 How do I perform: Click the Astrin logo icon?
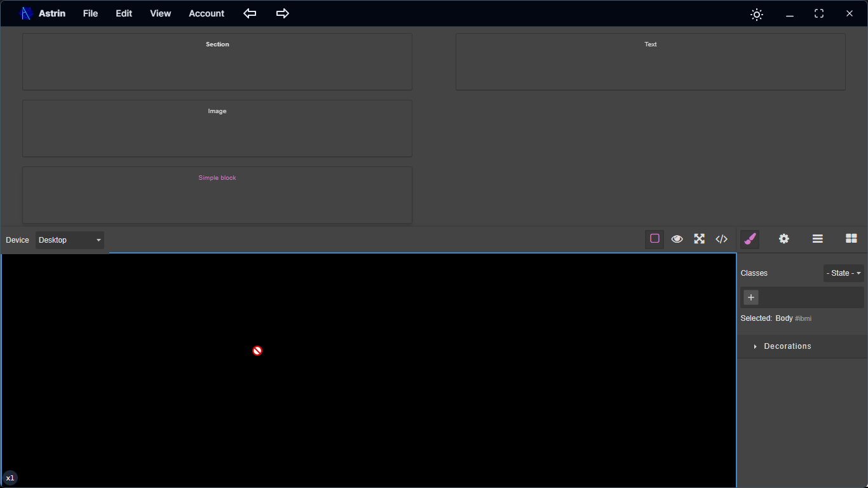point(25,13)
